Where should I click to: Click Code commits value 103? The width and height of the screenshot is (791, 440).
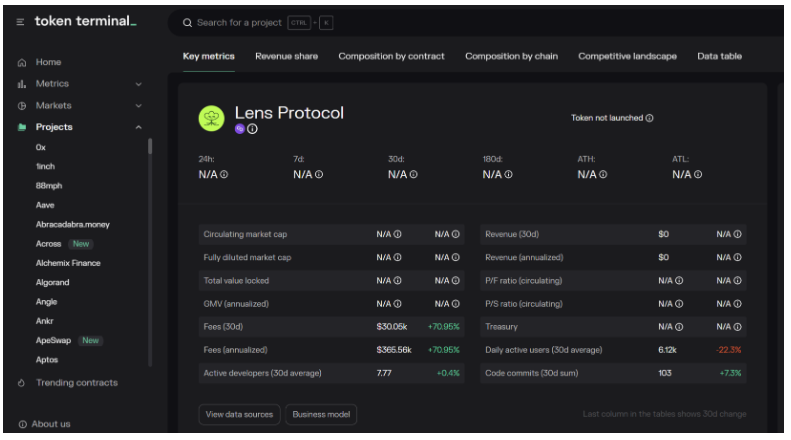coord(665,374)
